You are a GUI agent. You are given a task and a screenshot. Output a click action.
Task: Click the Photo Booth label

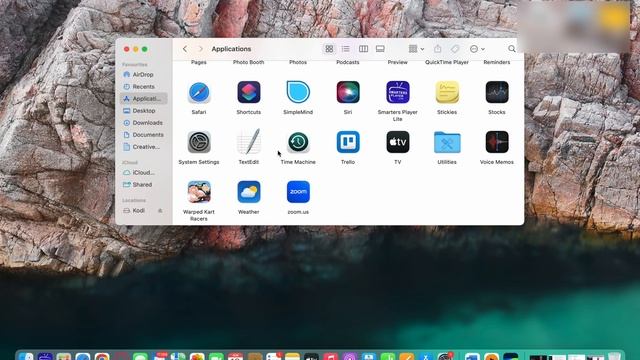click(x=249, y=62)
